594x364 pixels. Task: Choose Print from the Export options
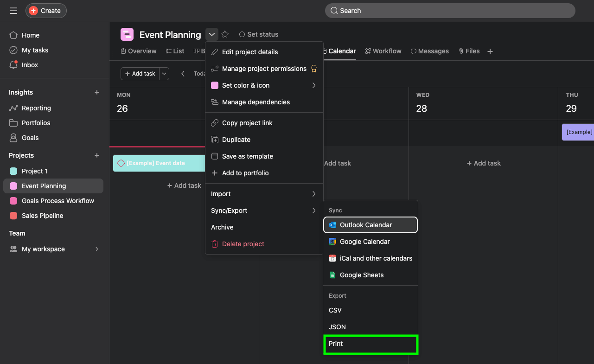335,344
